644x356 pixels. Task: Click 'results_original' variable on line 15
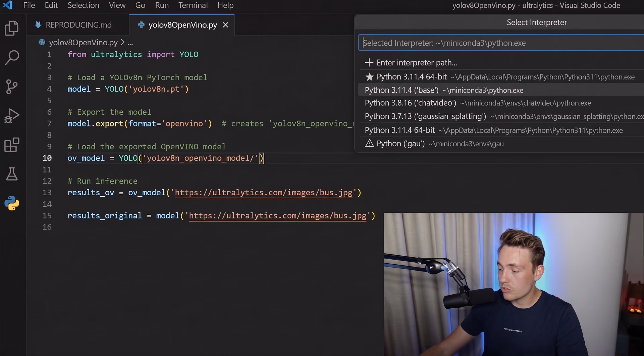pyautogui.click(x=105, y=216)
